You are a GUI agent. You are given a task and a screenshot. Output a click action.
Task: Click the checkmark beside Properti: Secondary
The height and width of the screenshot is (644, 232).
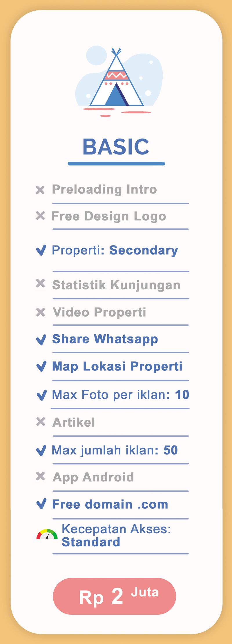41,250
